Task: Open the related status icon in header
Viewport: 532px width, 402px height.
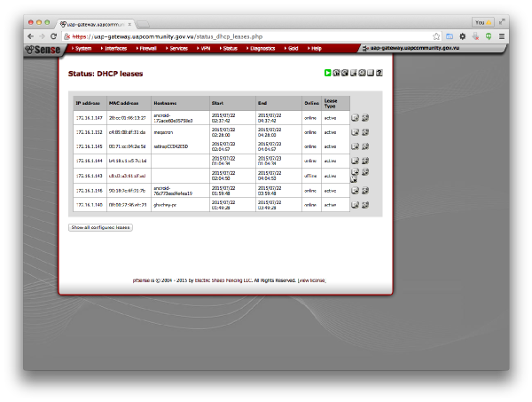Action: (x=362, y=73)
